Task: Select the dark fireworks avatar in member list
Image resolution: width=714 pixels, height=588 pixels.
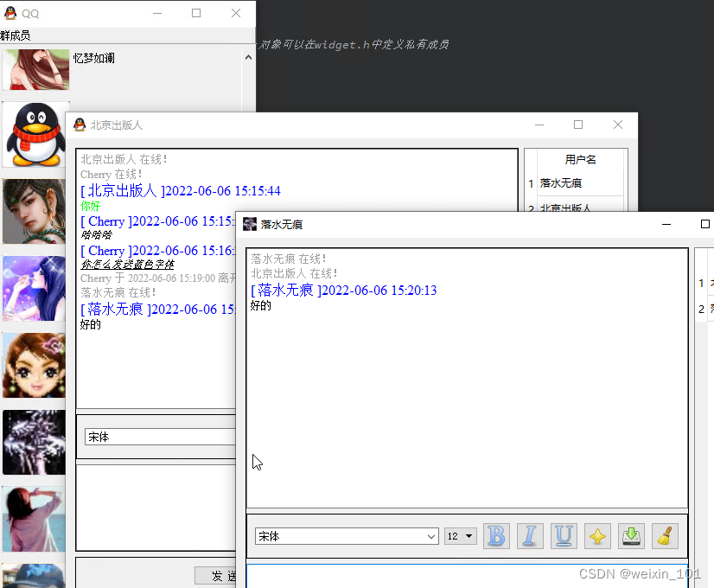Action: coord(35,442)
